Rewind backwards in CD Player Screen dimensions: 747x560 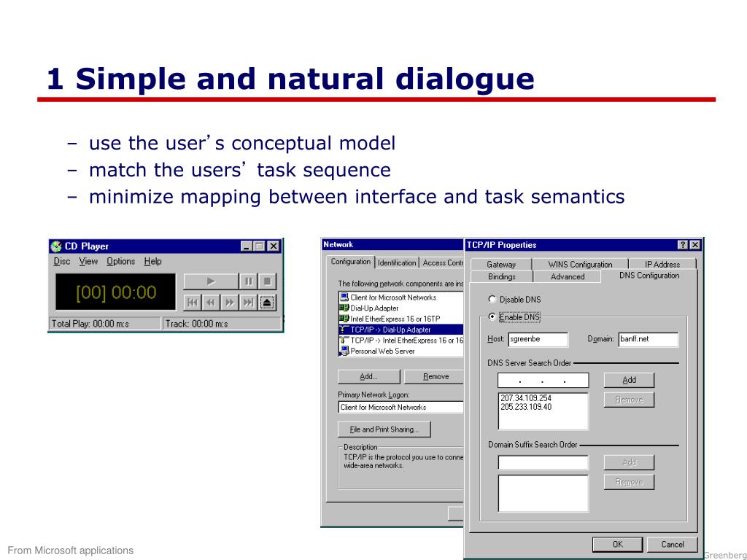point(211,303)
